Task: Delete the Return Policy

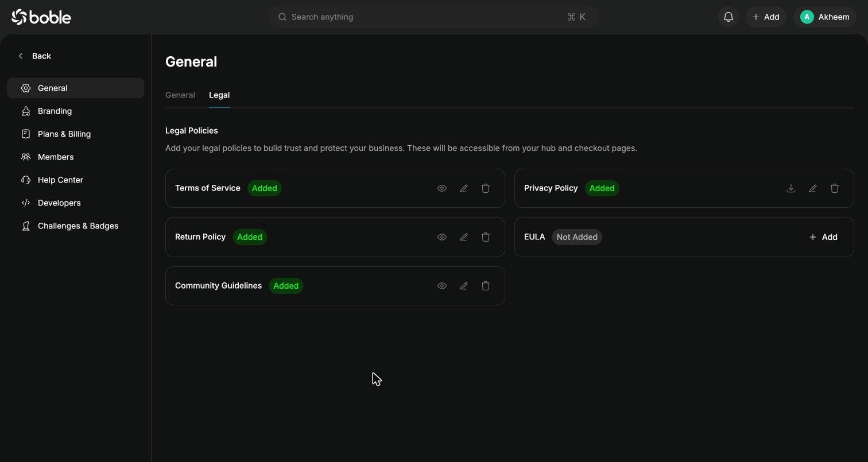Action: (486, 237)
